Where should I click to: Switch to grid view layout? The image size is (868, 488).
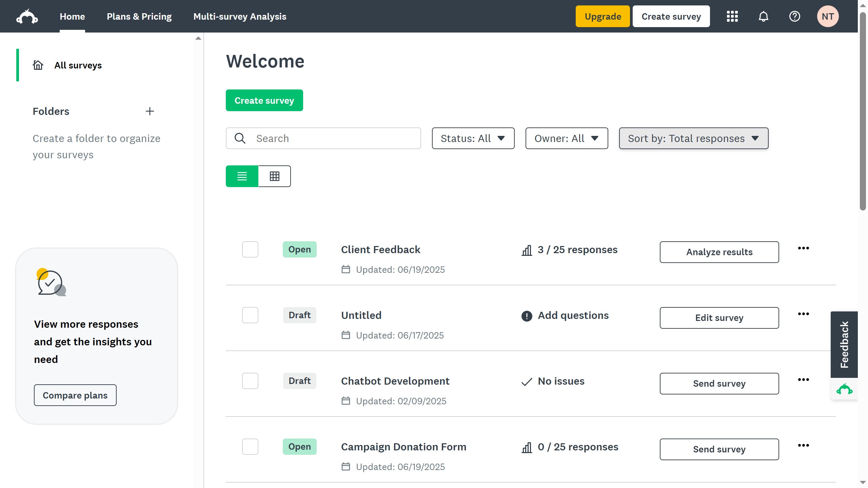point(274,176)
